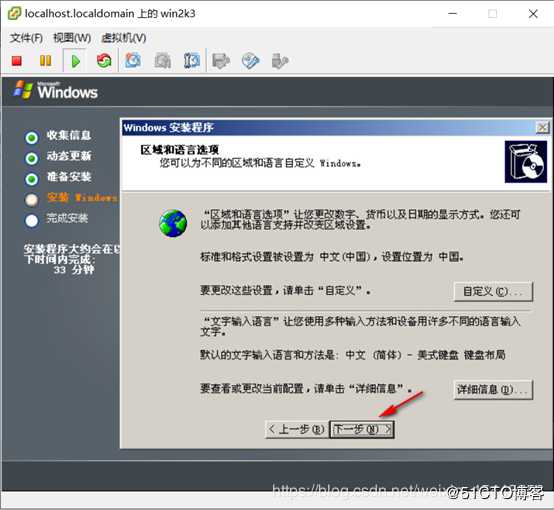554x510 pixels.
Task: Click the green Play power-on icon
Action: point(75,61)
